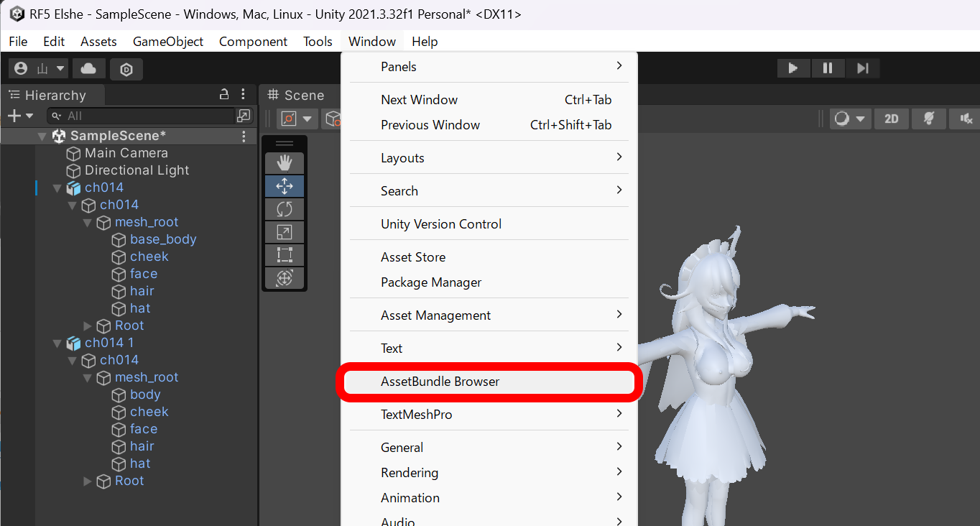
Task: Choose Next Window from the menu
Action: (489, 100)
